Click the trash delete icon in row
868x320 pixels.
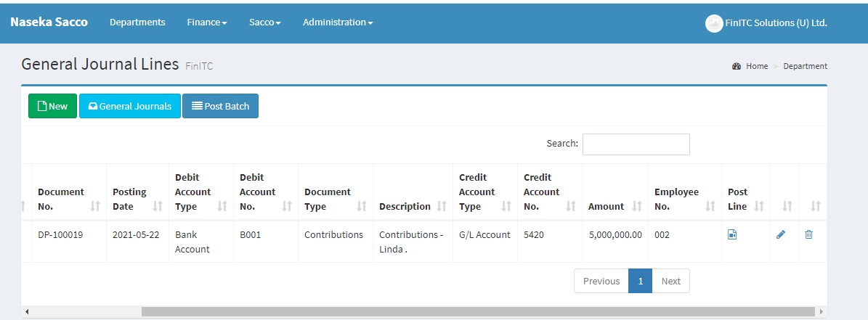coord(808,235)
